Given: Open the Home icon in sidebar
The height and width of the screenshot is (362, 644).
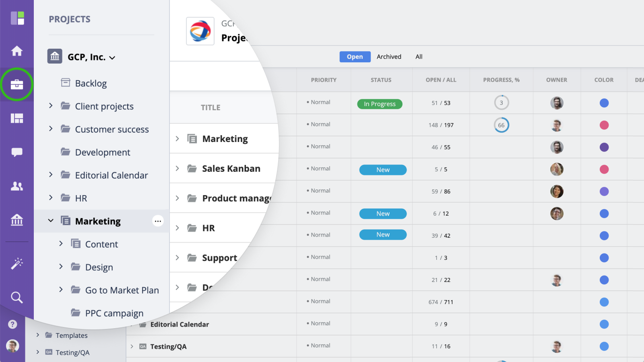Looking at the screenshot, I should point(17,51).
